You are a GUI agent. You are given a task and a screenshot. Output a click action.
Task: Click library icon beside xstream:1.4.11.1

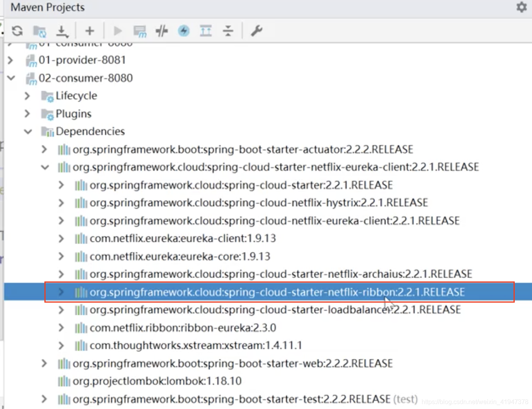81,345
